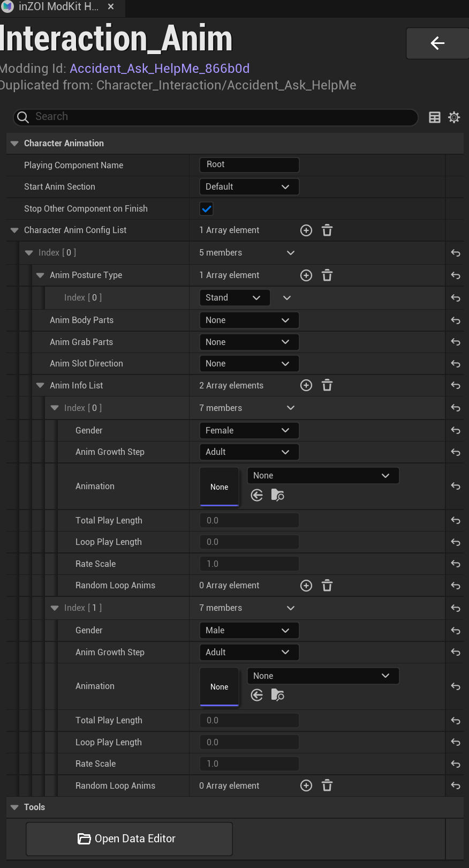Image resolution: width=469 pixels, height=868 pixels.
Task: Collapse Anim Info List Index [ 0 ]
Action: (55, 408)
